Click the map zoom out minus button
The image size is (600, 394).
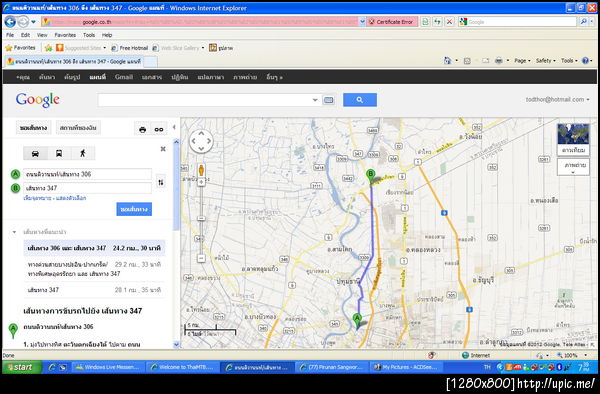click(x=201, y=259)
